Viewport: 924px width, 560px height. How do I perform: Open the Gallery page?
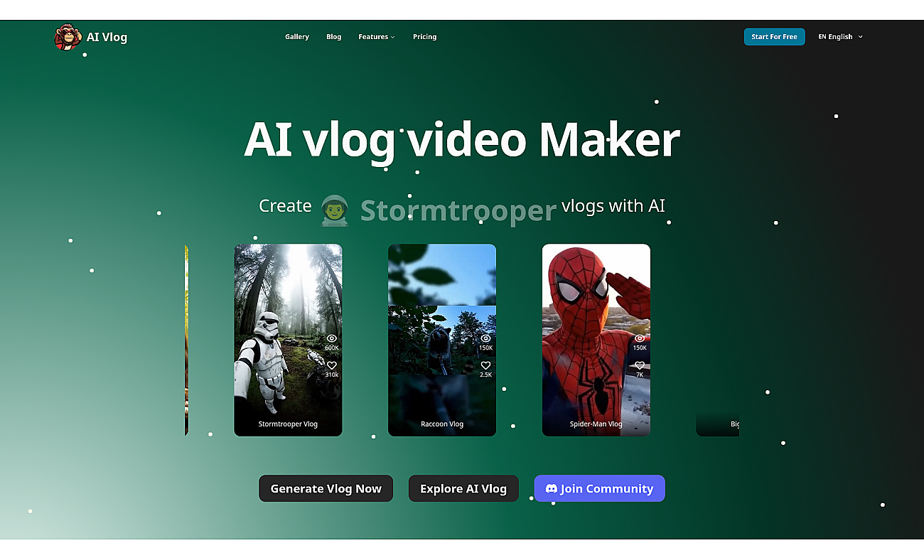click(297, 37)
